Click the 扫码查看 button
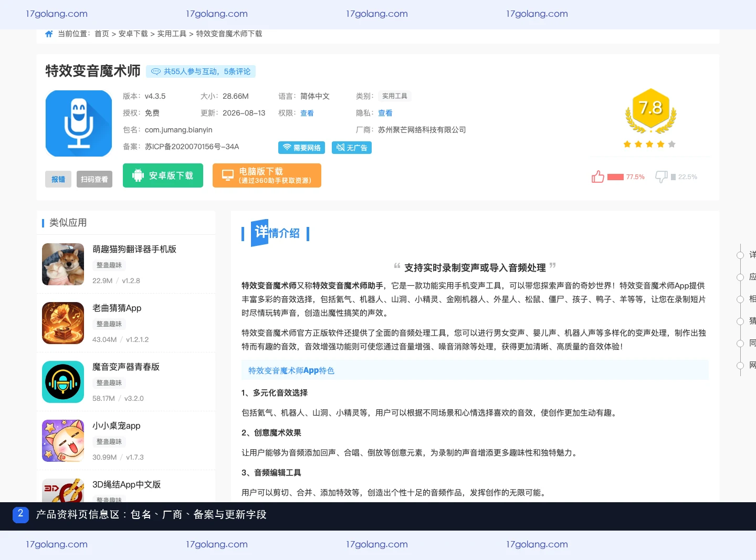 point(94,179)
